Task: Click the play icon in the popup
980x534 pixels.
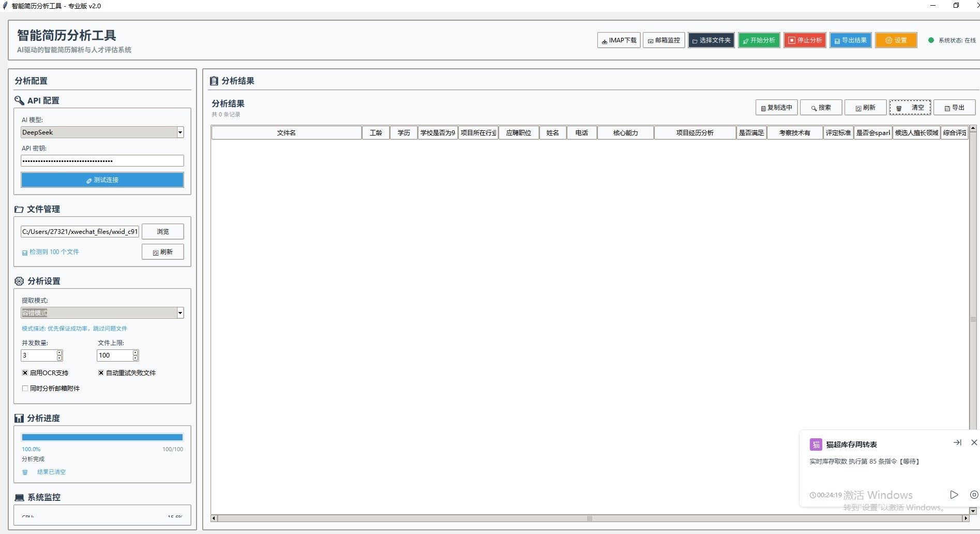Action: (954, 495)
